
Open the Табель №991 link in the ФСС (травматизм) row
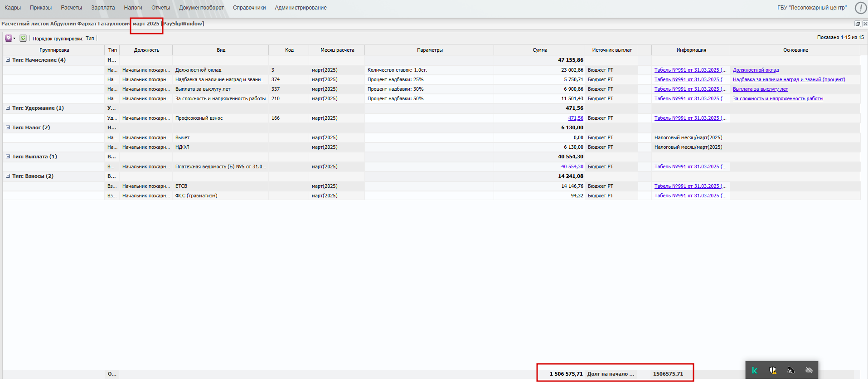coord(690,196)
